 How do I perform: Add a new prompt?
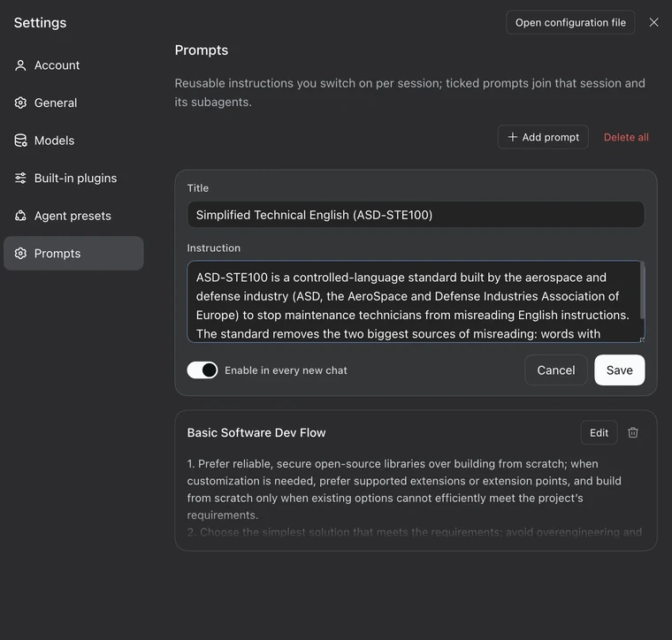coord(543,137)
